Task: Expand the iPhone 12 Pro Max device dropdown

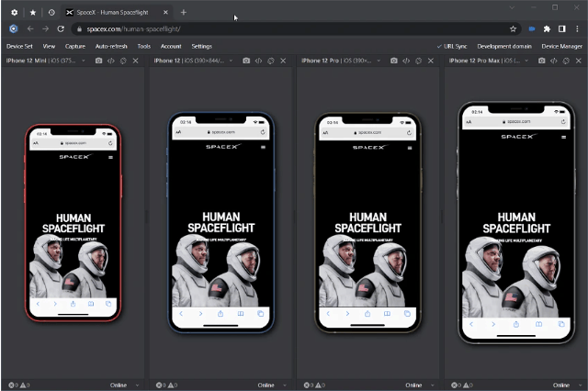Action: coord(526,61)
